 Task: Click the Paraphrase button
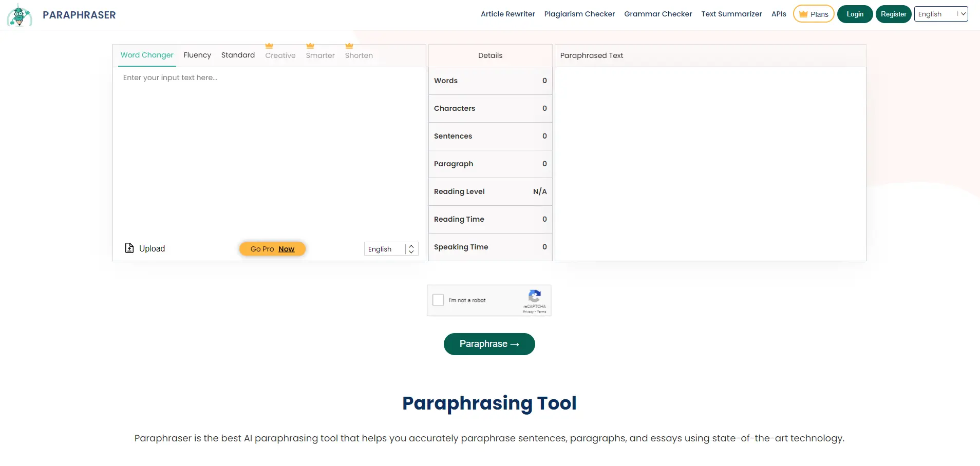489,344
